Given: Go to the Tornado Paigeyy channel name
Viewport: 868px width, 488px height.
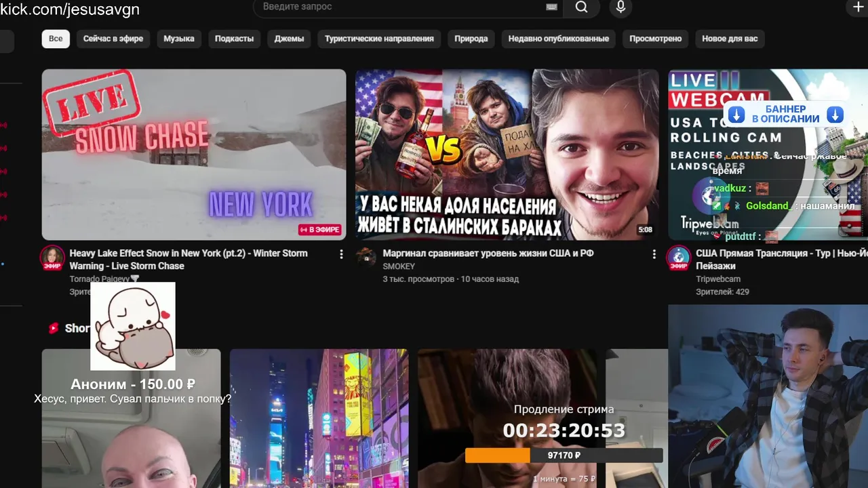Looking at the screenshot, I should pyautogui.click(x=99, y=279).
